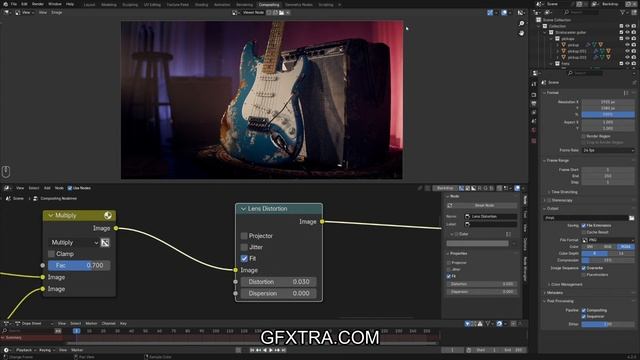Open the compositor Add menu
Screen dimensions: 640x360
(47, 188)
